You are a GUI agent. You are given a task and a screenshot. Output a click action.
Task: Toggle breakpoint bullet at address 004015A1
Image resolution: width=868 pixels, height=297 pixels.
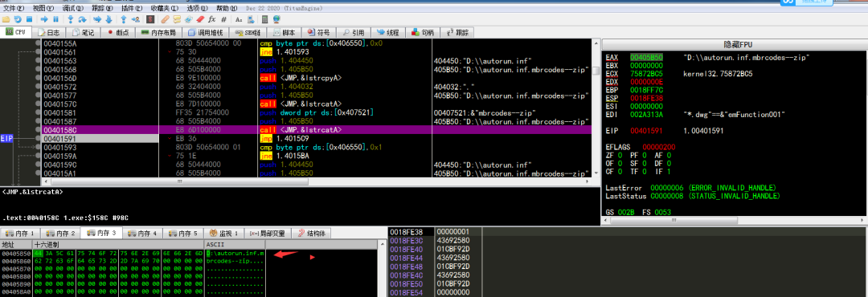pyautogui.click(x=38, y=173)
